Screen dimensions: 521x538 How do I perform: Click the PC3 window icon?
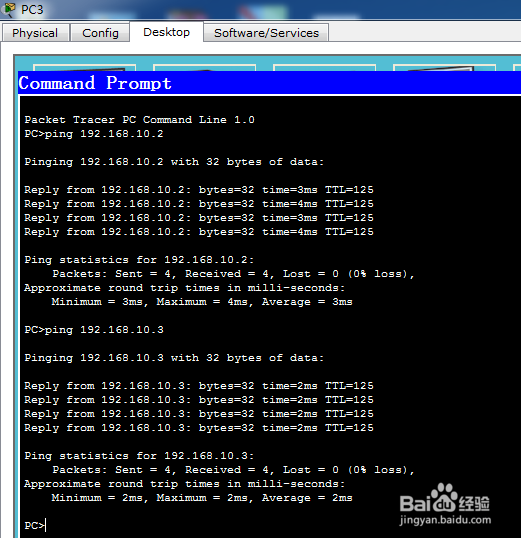tap(8, 9)
